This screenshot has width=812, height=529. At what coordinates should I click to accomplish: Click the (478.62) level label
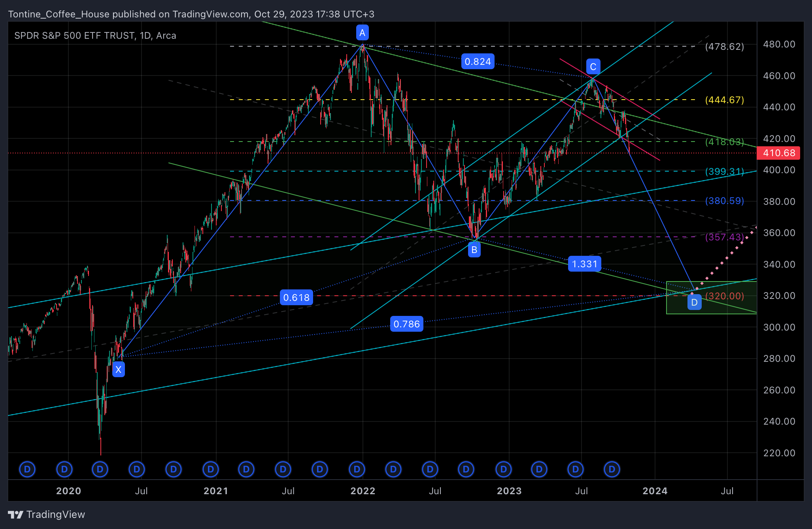[x=724, y=47]
